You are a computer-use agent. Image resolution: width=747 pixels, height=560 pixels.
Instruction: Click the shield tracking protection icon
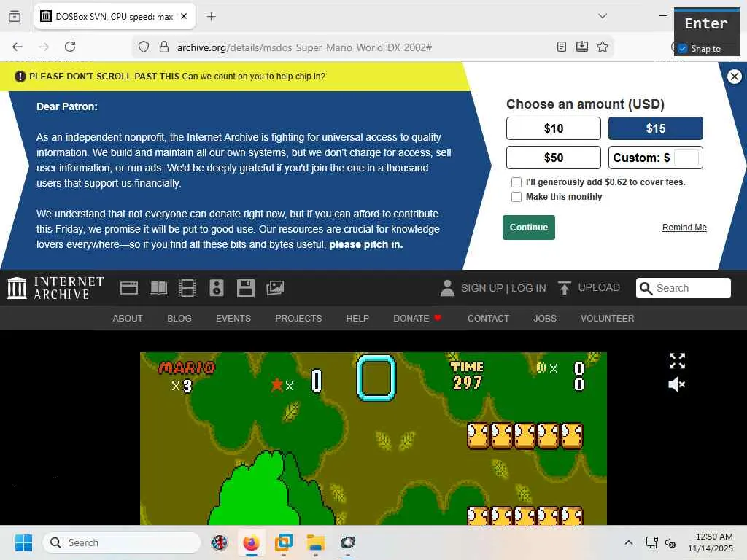144,47
